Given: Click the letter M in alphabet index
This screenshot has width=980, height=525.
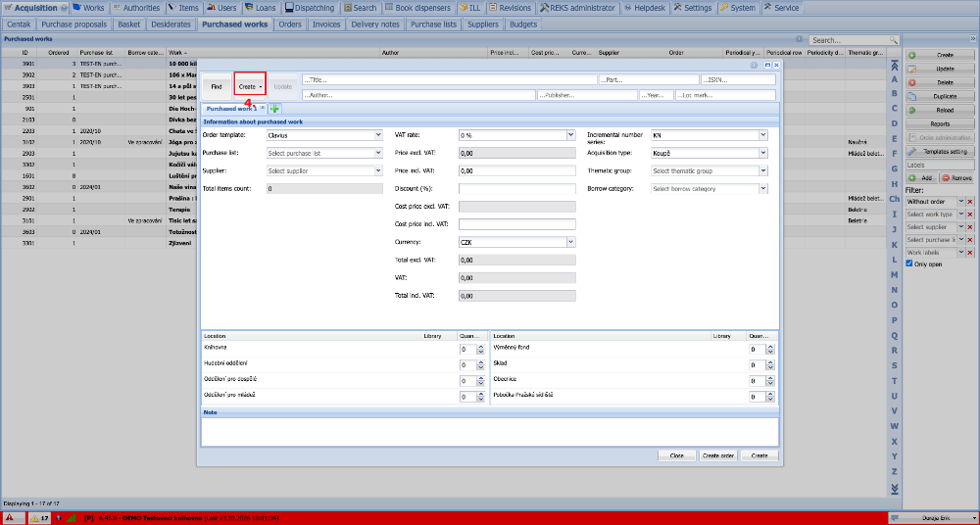Looking at the screenshot, I should (895, 275).
